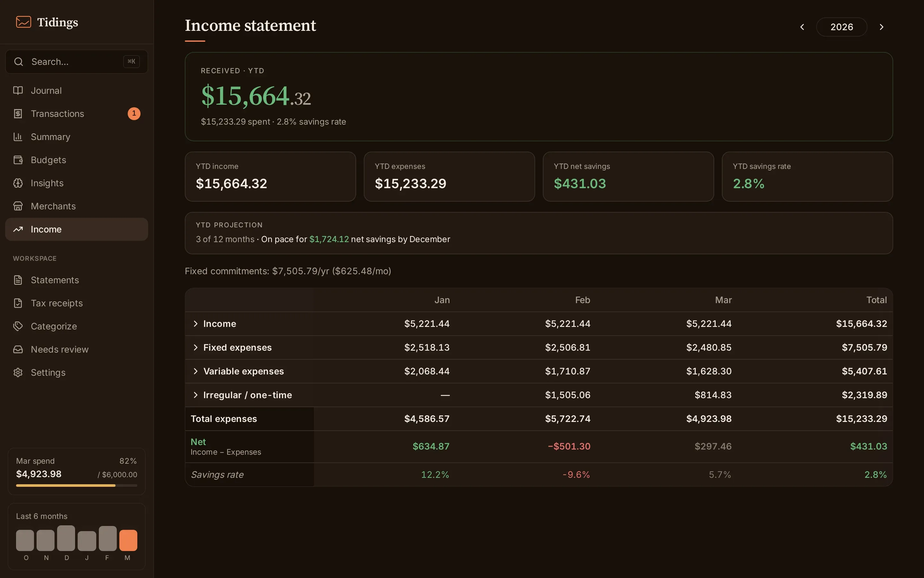924x578 pixels.
Task: Click the ⌘K shortcut hint in the search box
Action: click(x=131, y=62)
